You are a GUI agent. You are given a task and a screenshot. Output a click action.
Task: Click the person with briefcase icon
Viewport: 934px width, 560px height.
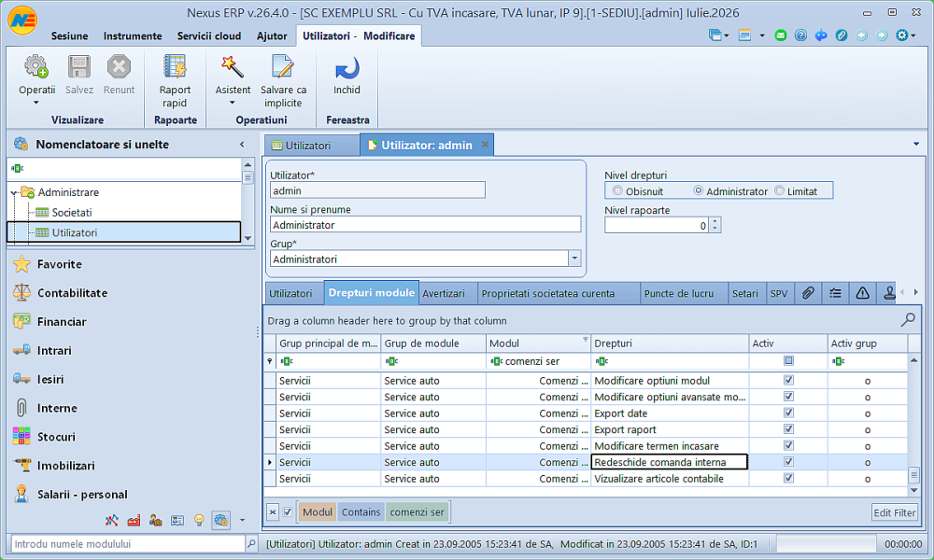click(155, 520)
